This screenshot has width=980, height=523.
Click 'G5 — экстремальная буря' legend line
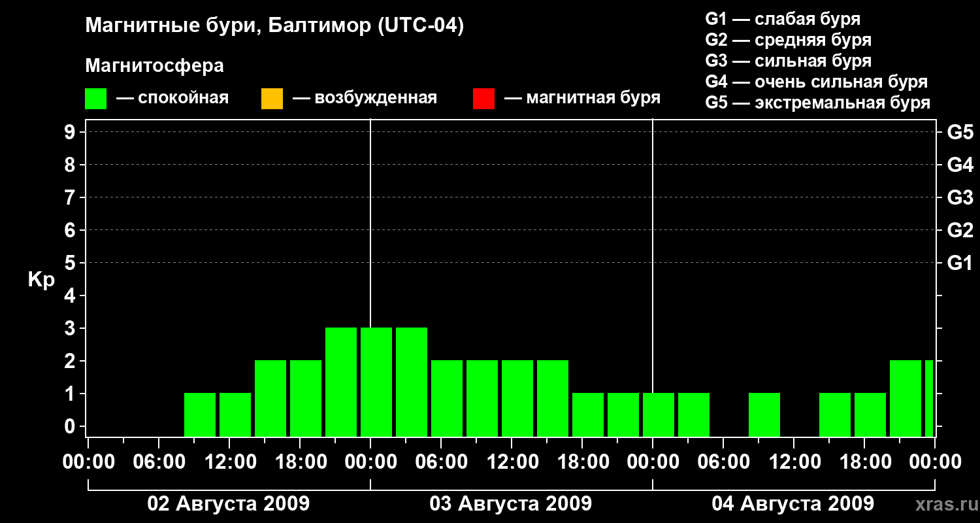coord(818,103)
